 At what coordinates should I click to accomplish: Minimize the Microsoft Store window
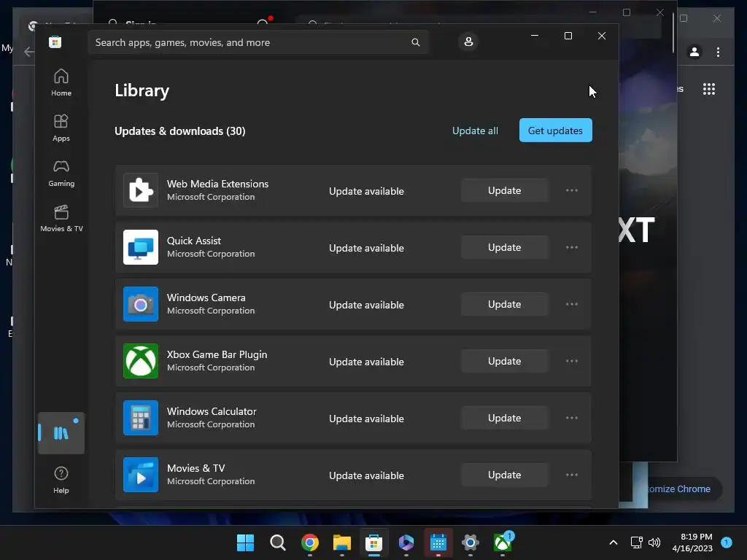pos(535,36)
